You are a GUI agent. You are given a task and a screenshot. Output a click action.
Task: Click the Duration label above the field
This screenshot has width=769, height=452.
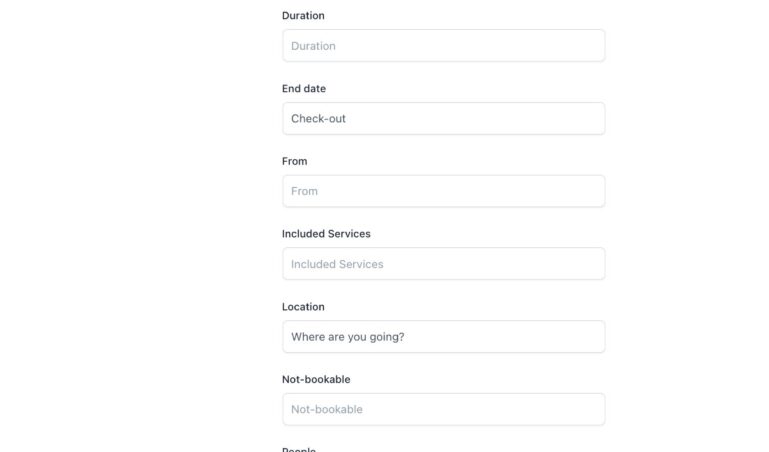pyautogui.click(x=303, y=16)
